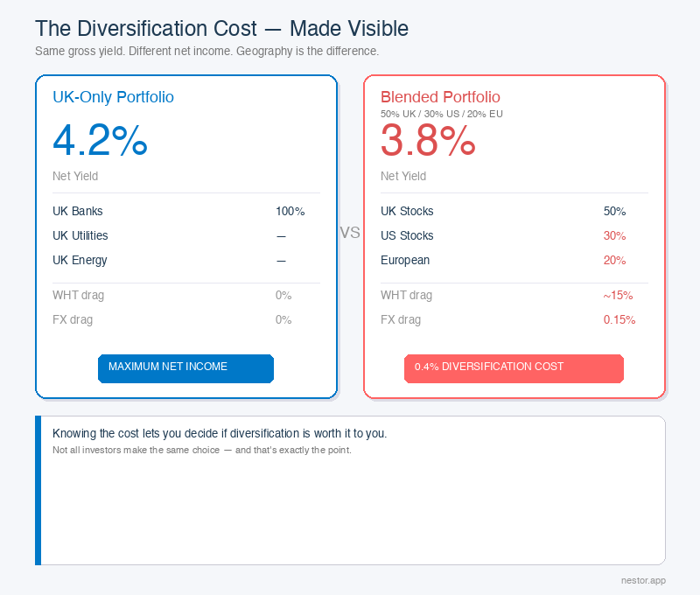Image resolution: width=700 pixels, height=595 pixels.
Task: Click the FX drag 0.15% value
Action: pos(619,319)
